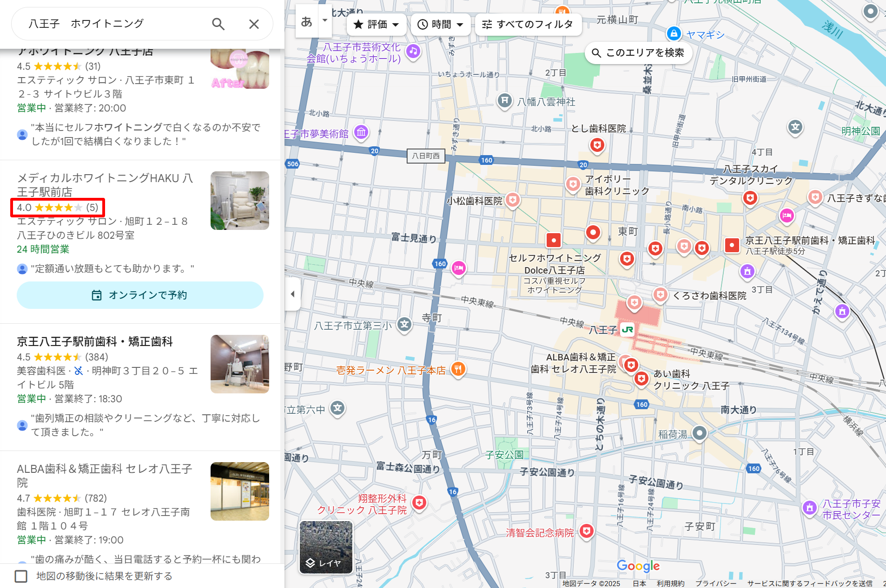Click the あ input mode button
This screenshot has width=886, height=588.
pos(307,21)
